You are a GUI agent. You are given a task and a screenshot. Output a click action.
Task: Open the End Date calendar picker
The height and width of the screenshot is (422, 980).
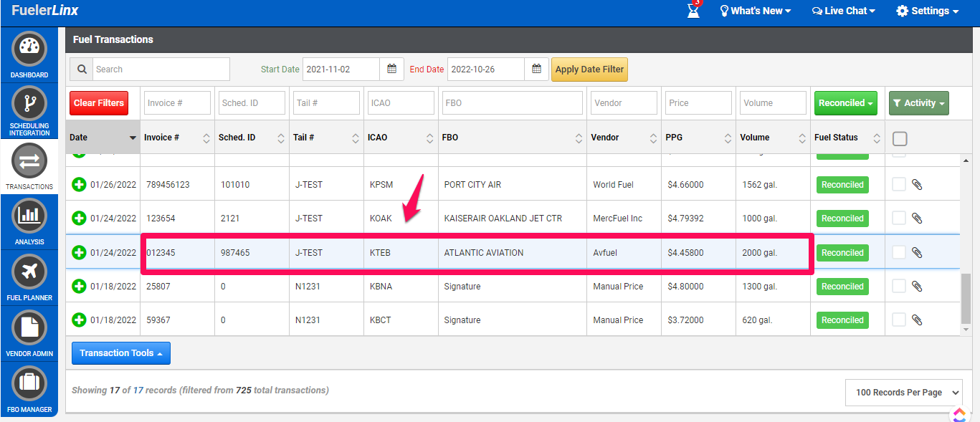(536, 69)
